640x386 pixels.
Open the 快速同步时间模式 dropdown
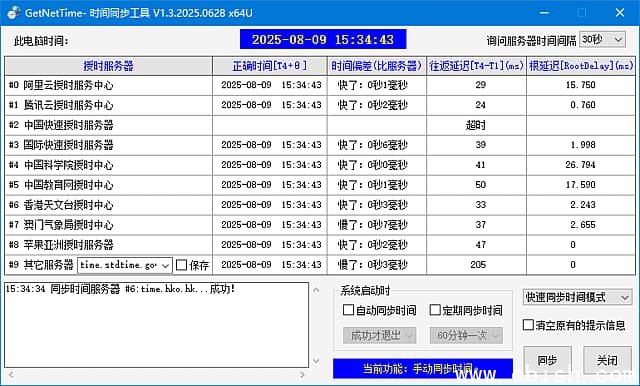tap(577, 297)
